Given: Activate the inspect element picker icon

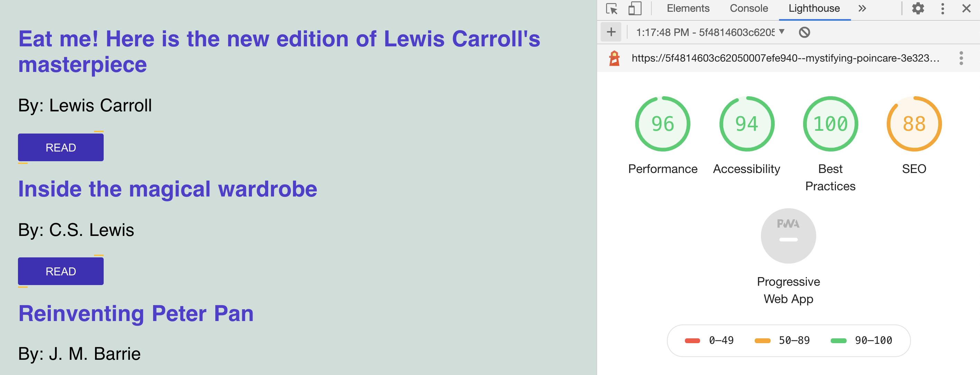Looking at the screenshot, I should pos(612,8).
